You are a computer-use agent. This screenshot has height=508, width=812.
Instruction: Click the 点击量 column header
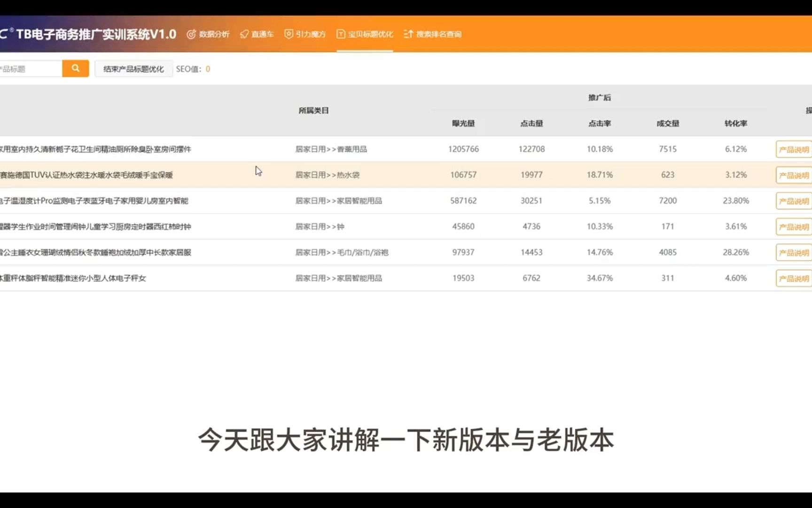531,123
